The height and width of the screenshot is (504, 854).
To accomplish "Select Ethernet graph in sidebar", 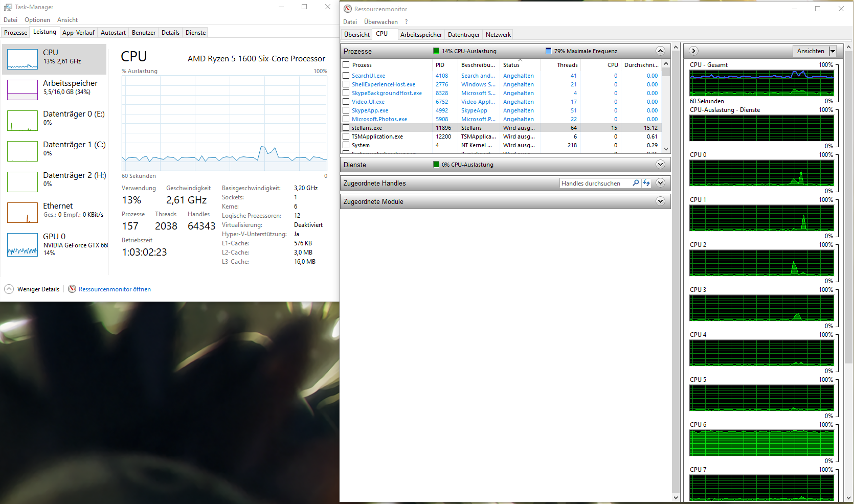I will point(23,213).
